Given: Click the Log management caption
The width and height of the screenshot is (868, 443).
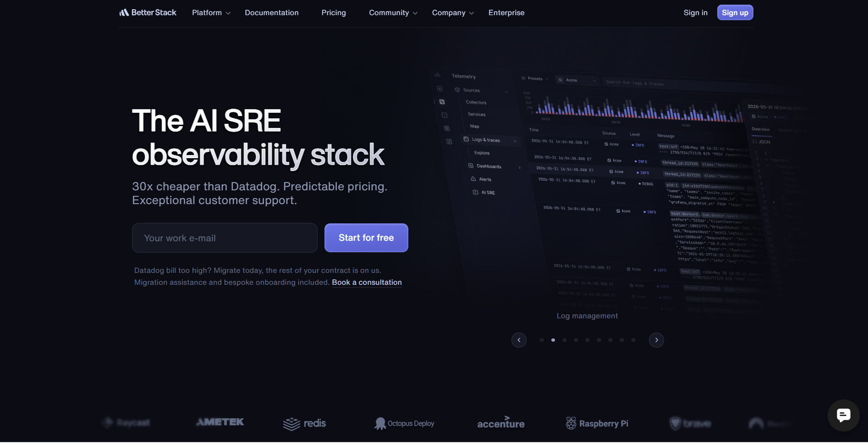Looking at the screenshot, I should click(587, 316).
